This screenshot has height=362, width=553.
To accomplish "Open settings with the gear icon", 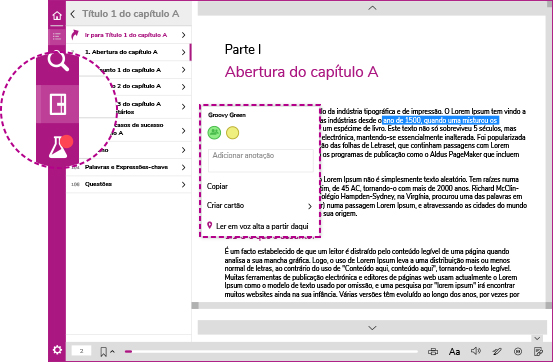I will (57, 350).
